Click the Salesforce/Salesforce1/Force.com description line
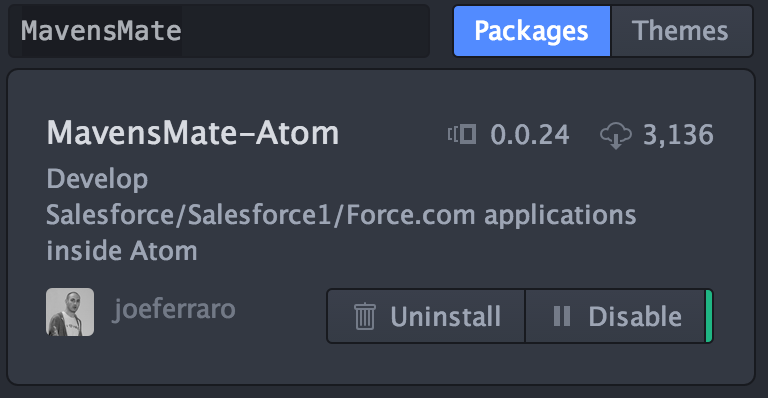Screen dimensions: 768x398 341,215
